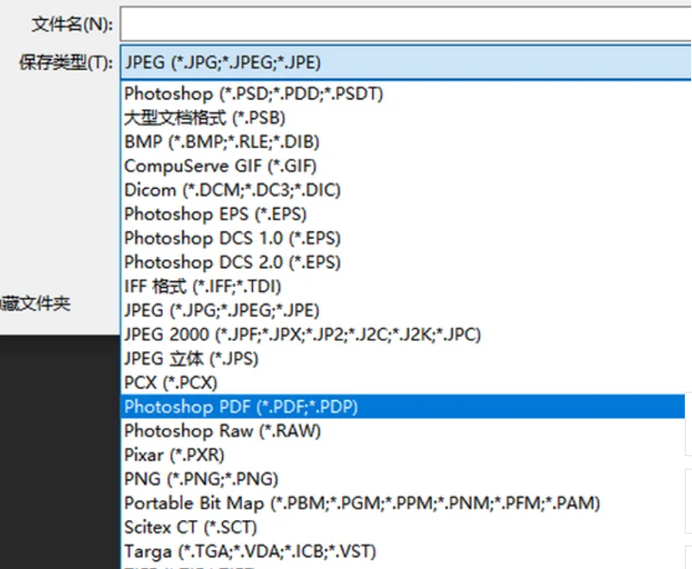Viewport: 692px width, 569px height.
Task: Select BMP format from list
Action: tap(222, 142)
